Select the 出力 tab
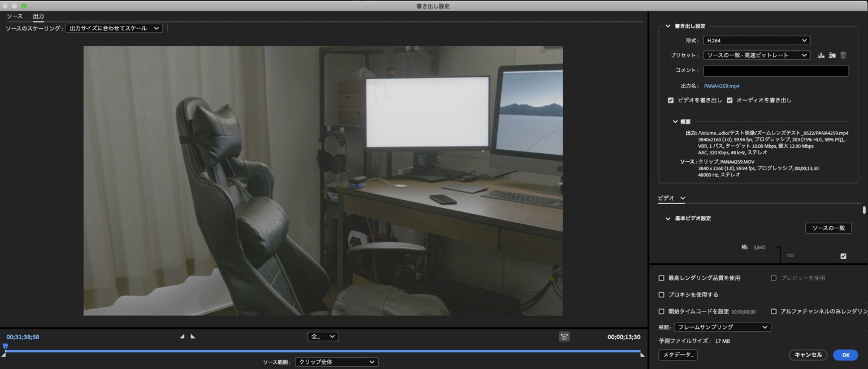The image size is (868, 369). pyautogui.click(x=38, y=16)
